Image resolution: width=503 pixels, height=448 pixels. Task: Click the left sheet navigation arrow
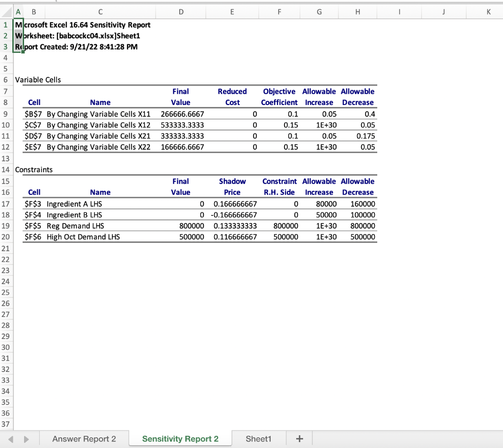pos(10,438)
